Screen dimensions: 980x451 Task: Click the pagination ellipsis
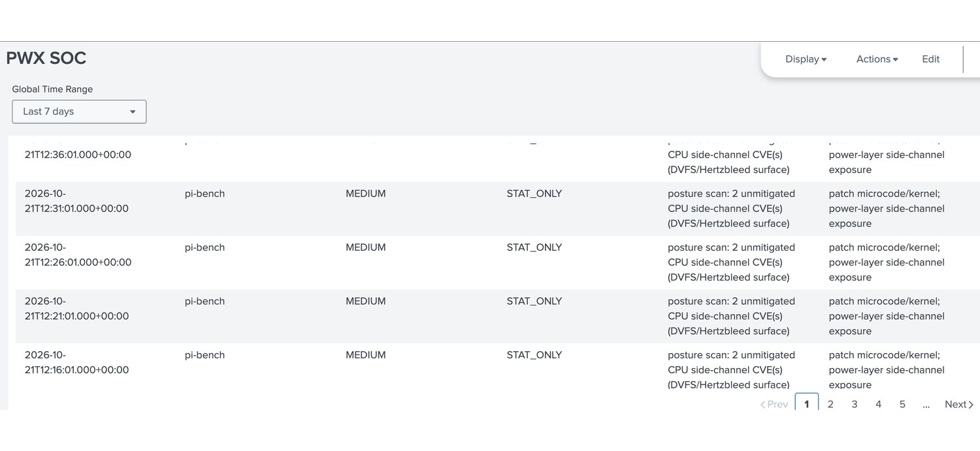[x=926, y=404]
